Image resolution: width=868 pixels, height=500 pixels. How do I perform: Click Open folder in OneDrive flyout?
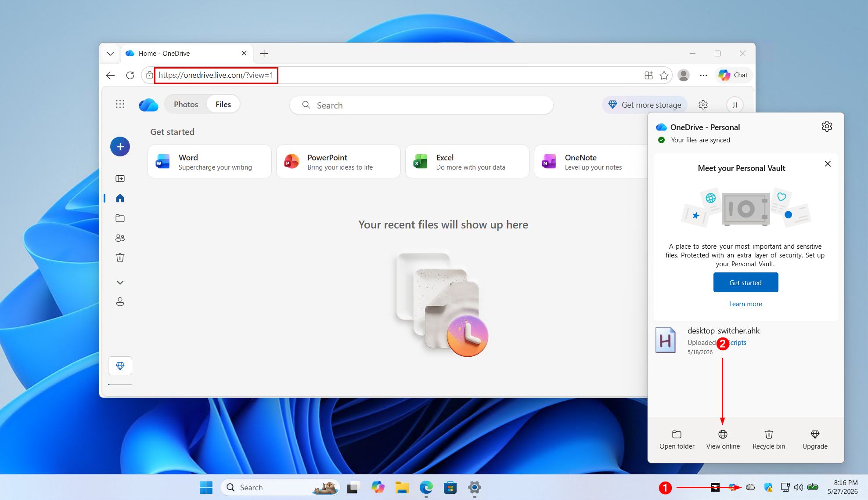click(x=677, y=440)
